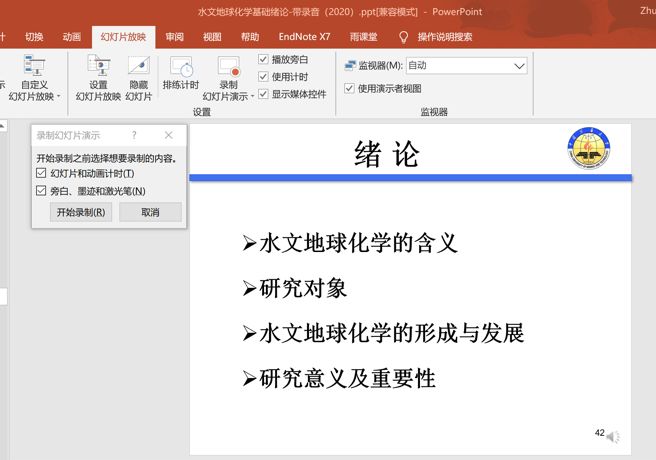Screen dimensions: 656x460
Task: Toggle 播放旁白 checkbox
Action: coord(264,59)
